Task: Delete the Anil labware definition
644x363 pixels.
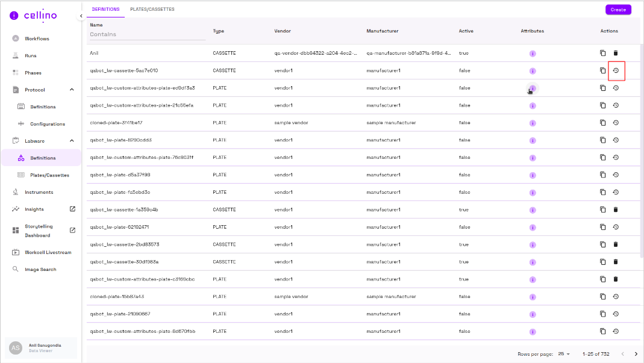Action: point(616,54)
